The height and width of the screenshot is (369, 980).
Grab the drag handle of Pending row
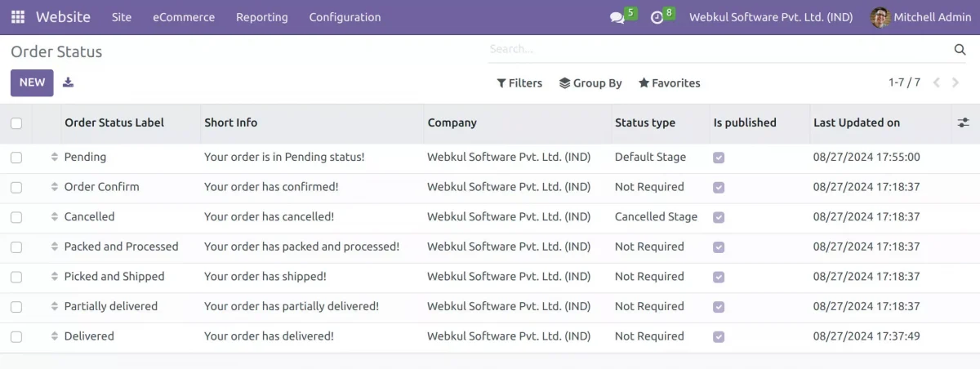coord(55,157)
